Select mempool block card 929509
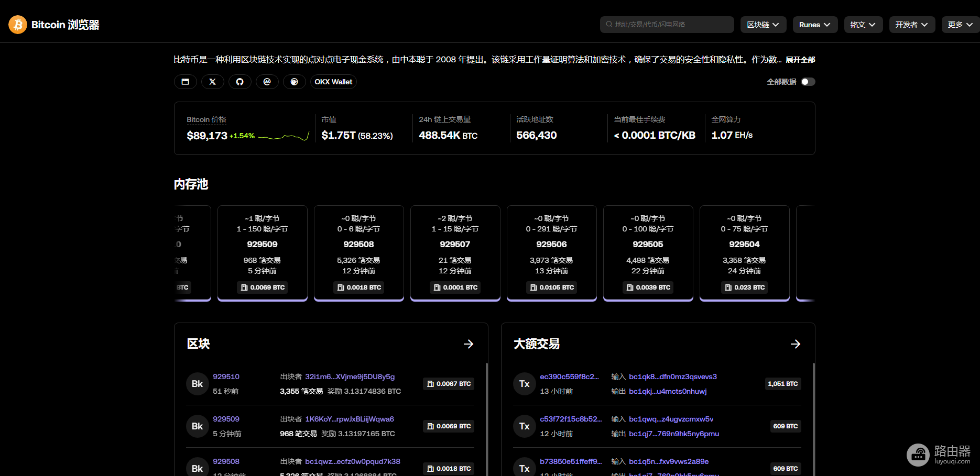This screenshot has width=980, height=476. [263, 253]
